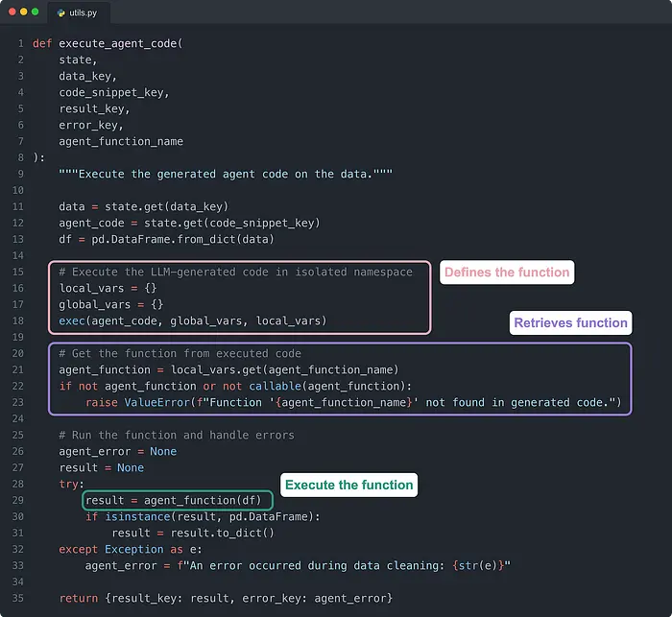Click the green "Execute the function" label

pos(349,485)
